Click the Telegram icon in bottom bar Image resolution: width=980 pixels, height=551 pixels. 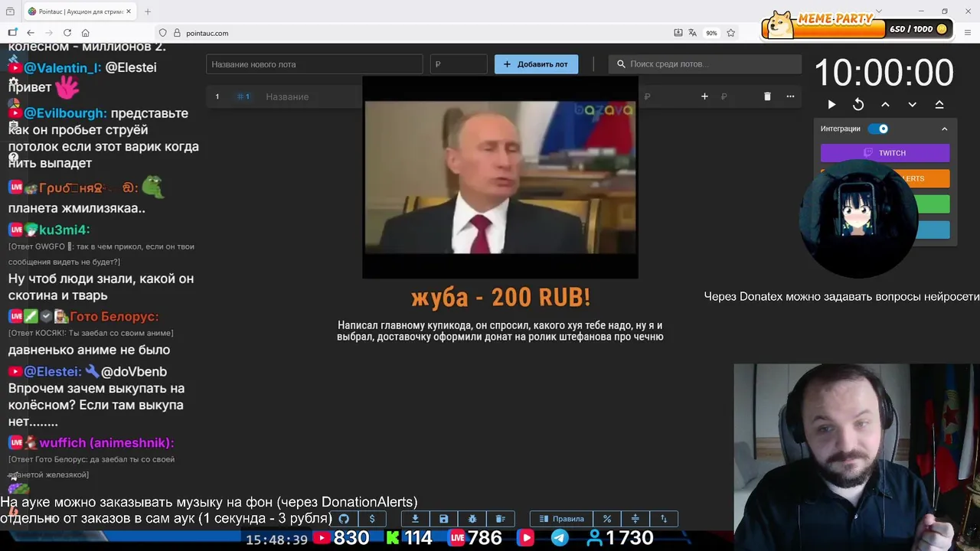560,538
